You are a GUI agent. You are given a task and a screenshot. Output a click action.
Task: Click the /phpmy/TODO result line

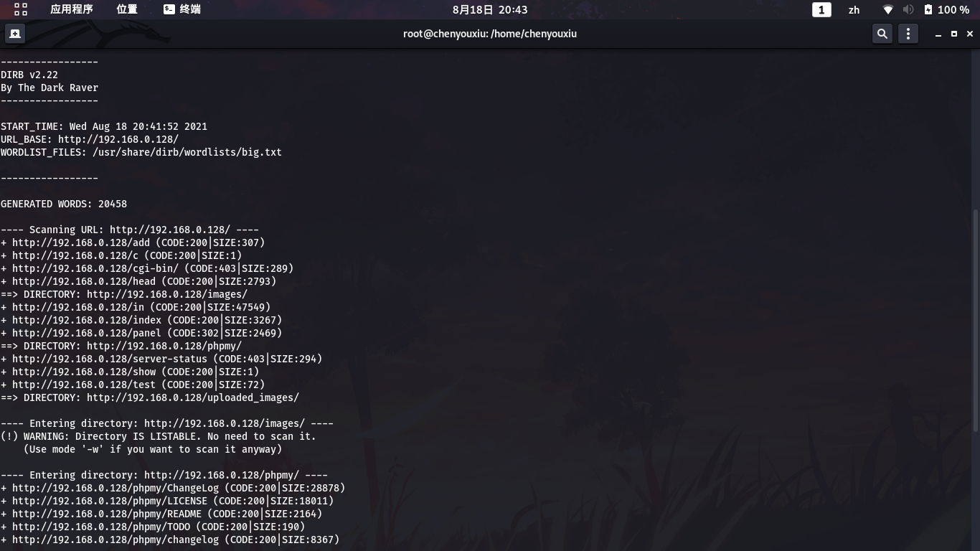coord(153,527)
